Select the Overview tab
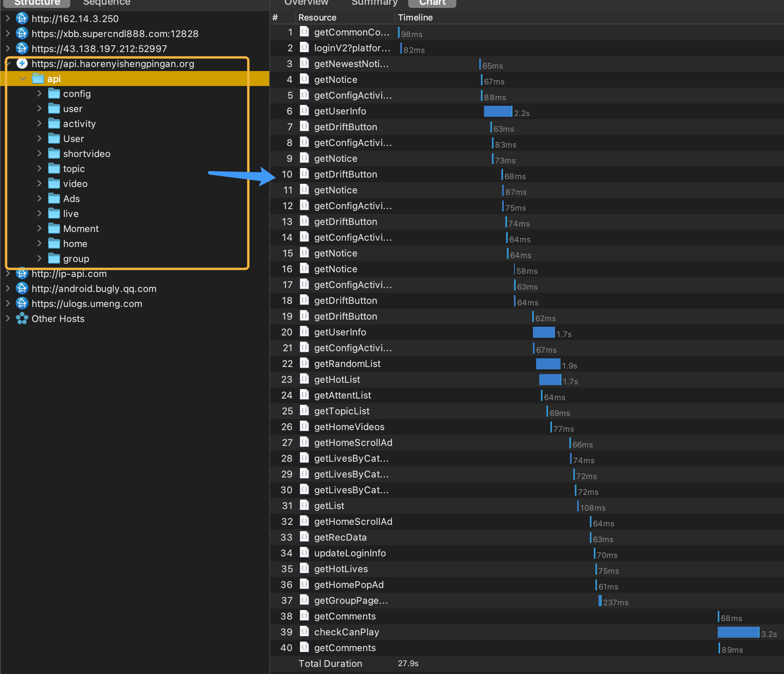This screenshot has width=784, height=674. [306, 3]
